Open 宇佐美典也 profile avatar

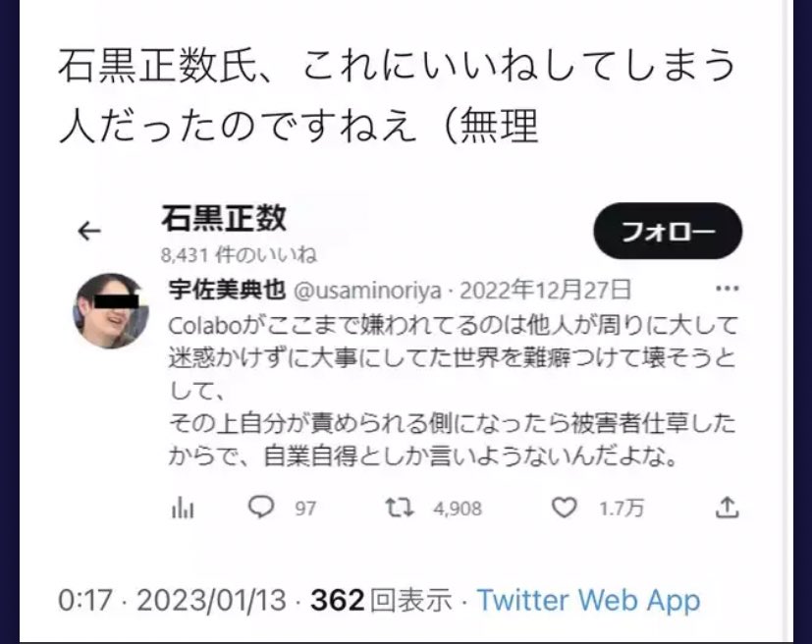pyautogui.click(x=111, y=310)
